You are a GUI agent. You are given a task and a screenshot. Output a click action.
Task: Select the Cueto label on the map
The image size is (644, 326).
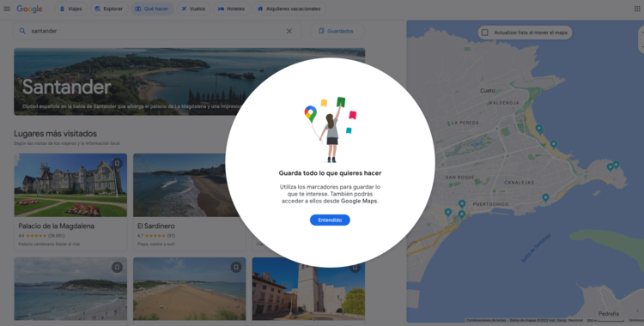point(488,91)
